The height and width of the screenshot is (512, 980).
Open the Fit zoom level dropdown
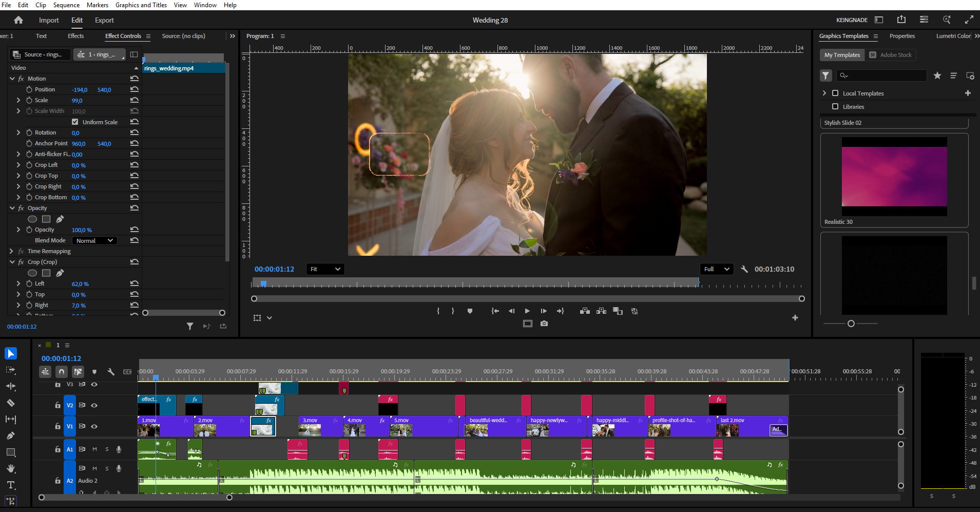click(325, 269)
